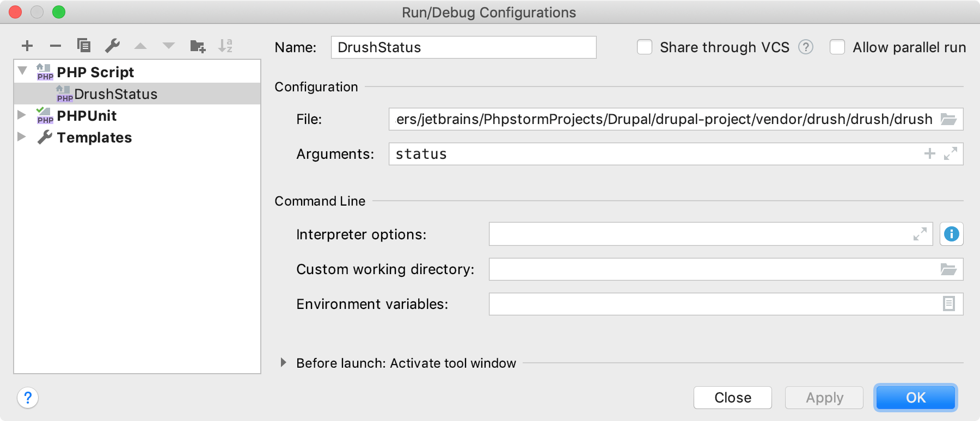Sort configurations alphabetically
Image resolution: width=980 pixels, height=421 pixels.
click(x=225, y=46)
